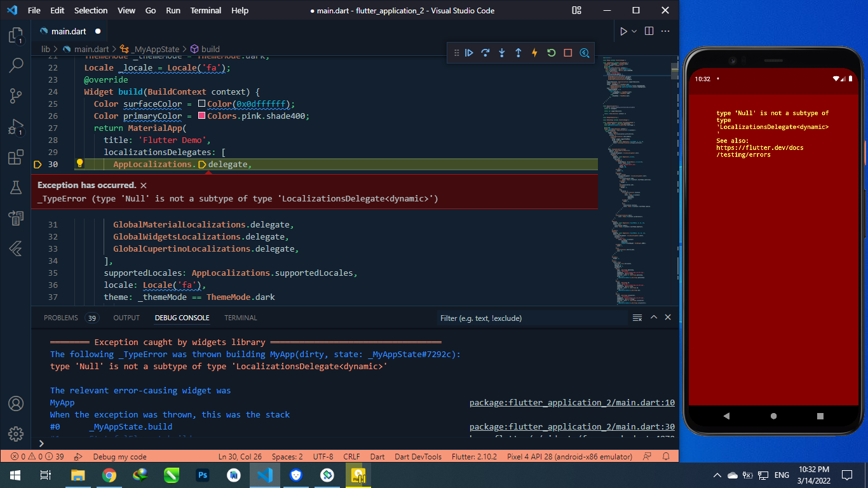Focus the debug console filter field
Screen dimensions: 868x488
pos(531,318)
